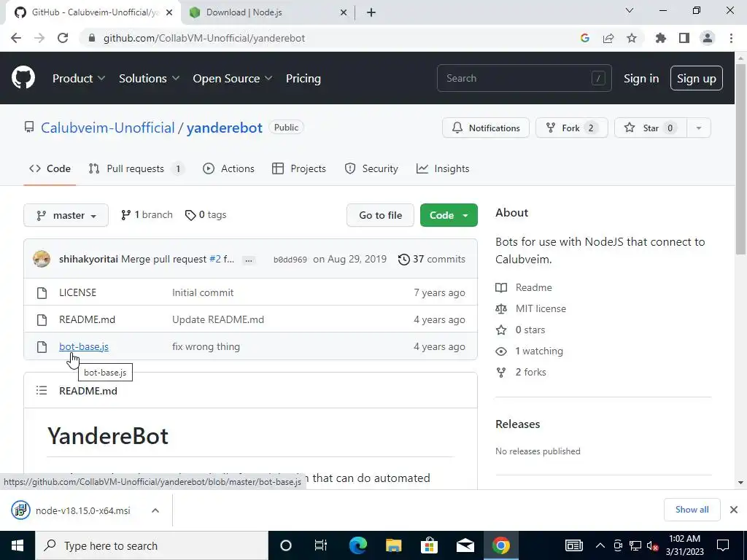This screenshot has height=560, width=747.
Task: Click the Sign in link
Action: coord(641,78)
